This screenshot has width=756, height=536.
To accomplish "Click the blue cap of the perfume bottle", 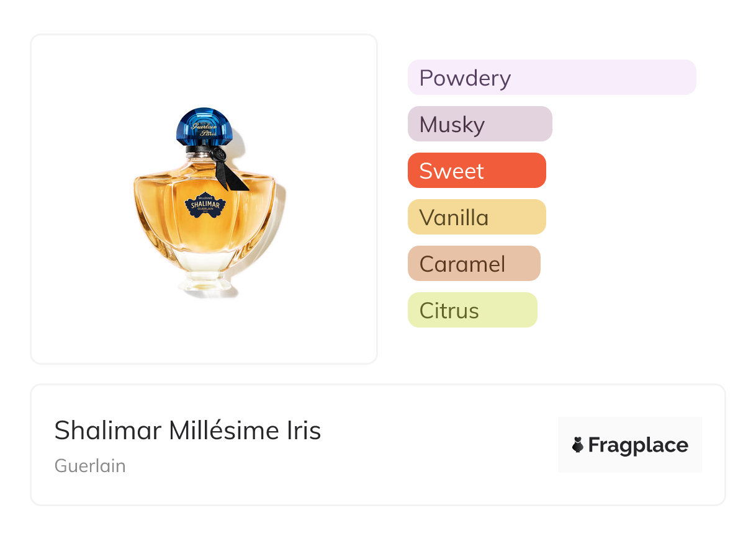I will (204, 127).
